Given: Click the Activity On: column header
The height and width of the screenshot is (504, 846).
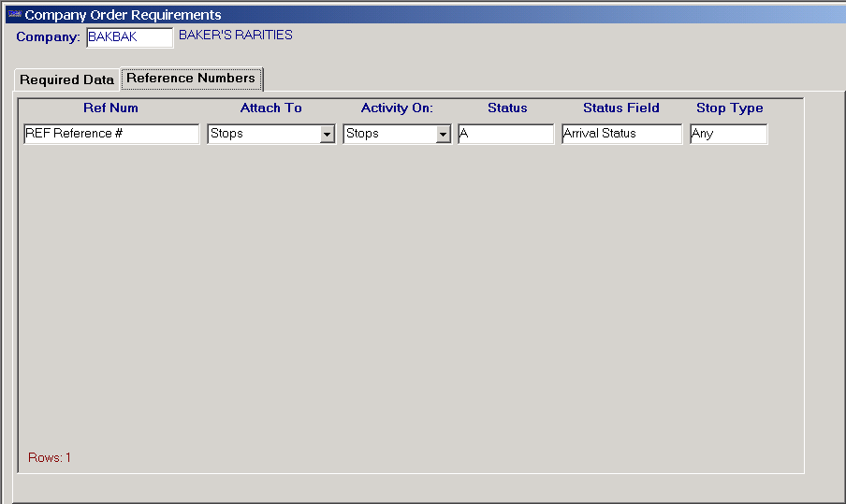Looking at the screenshot, I should [x=397, y=108].
